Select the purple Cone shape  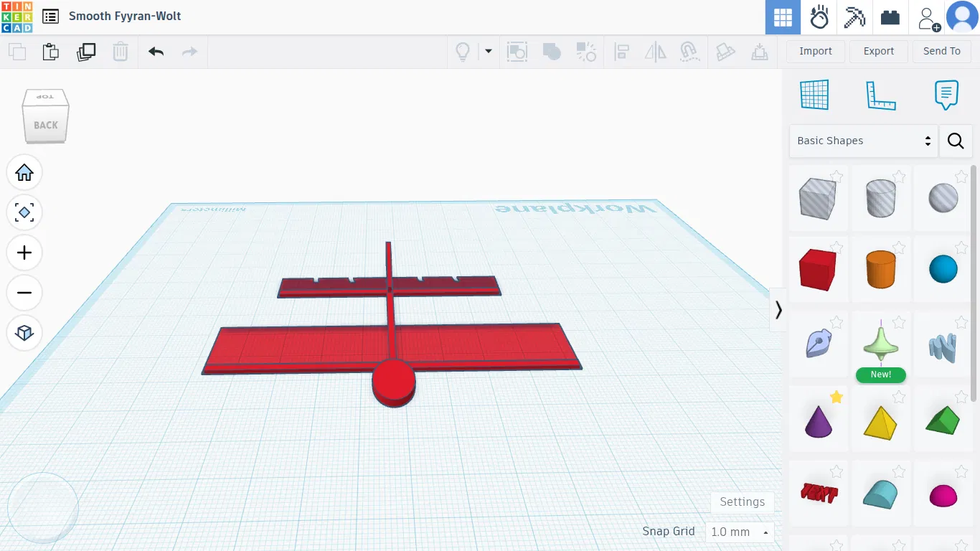[818, 421]
